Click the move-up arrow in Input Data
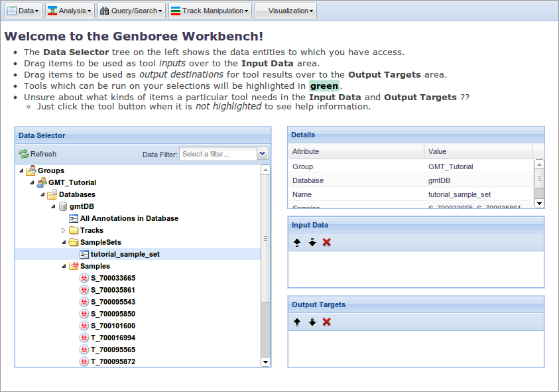This screenshot has width=559, height=392. 297,243
